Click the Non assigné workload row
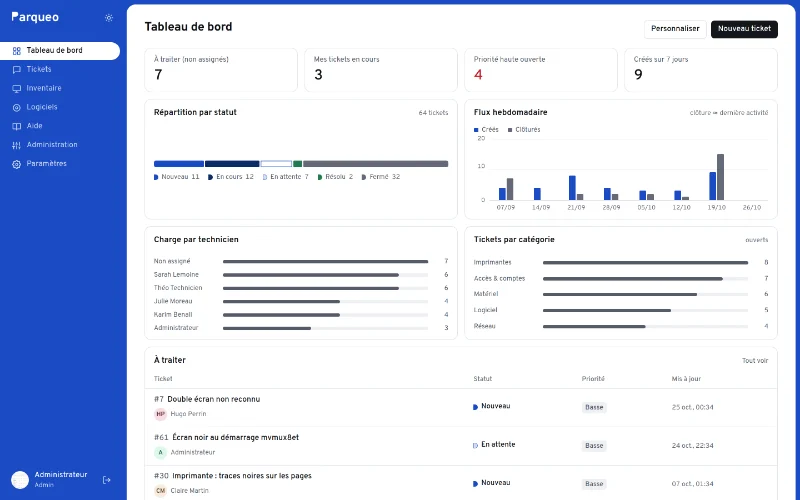 tap(301, 261)
